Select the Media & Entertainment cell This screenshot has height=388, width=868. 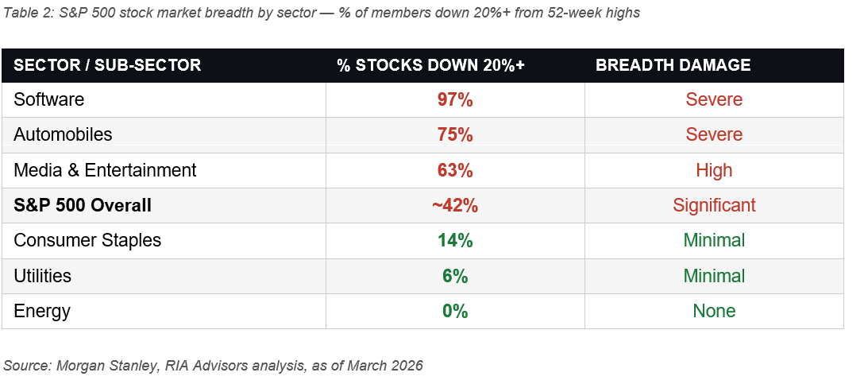coord(105,170)
